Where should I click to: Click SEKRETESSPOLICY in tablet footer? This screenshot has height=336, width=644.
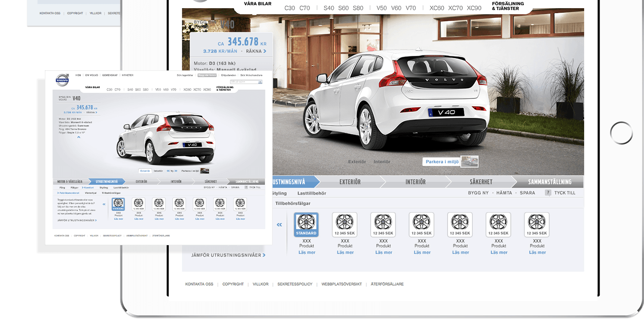pos(295,284)
